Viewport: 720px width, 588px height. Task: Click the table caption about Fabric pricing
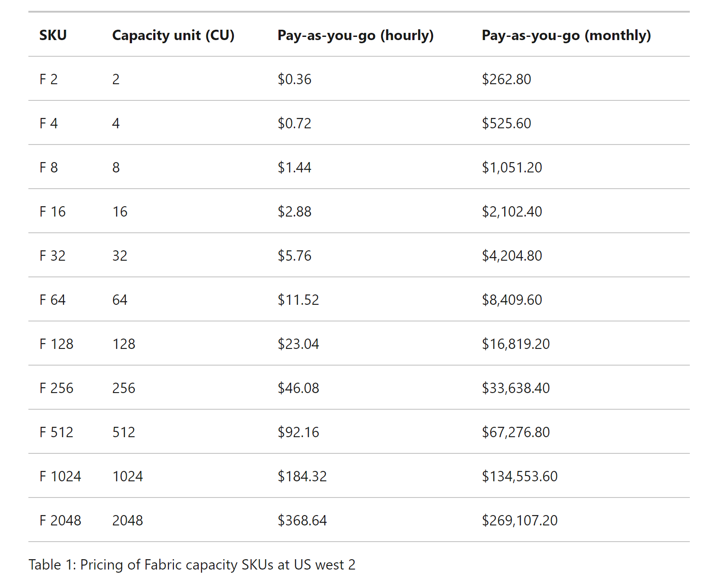pyautogui.click(x=192, y=565)
